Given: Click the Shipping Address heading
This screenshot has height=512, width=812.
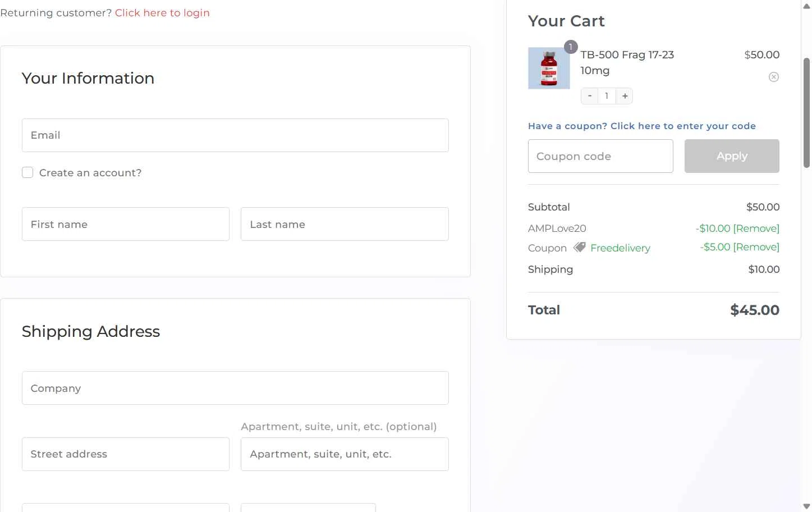Looking at the screenshot, I should coord(91,331).
